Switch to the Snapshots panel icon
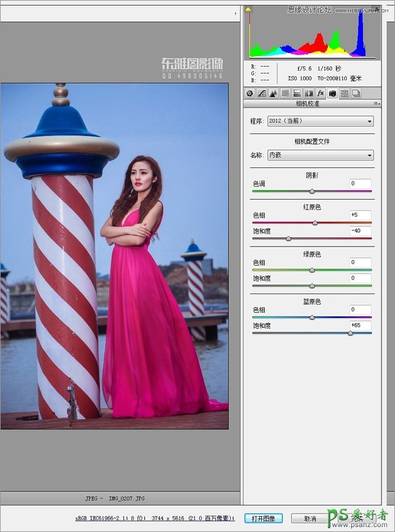Viewport: 395px width, 532px height. click(355, 93)
